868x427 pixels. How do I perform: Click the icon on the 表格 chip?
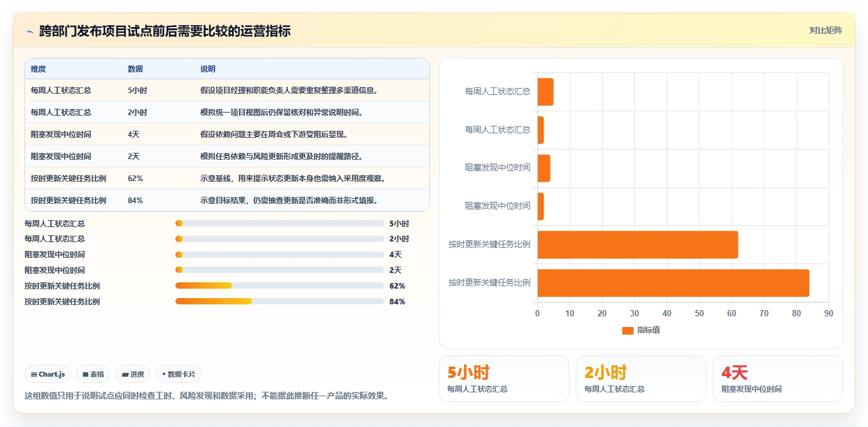click(85, 374)
